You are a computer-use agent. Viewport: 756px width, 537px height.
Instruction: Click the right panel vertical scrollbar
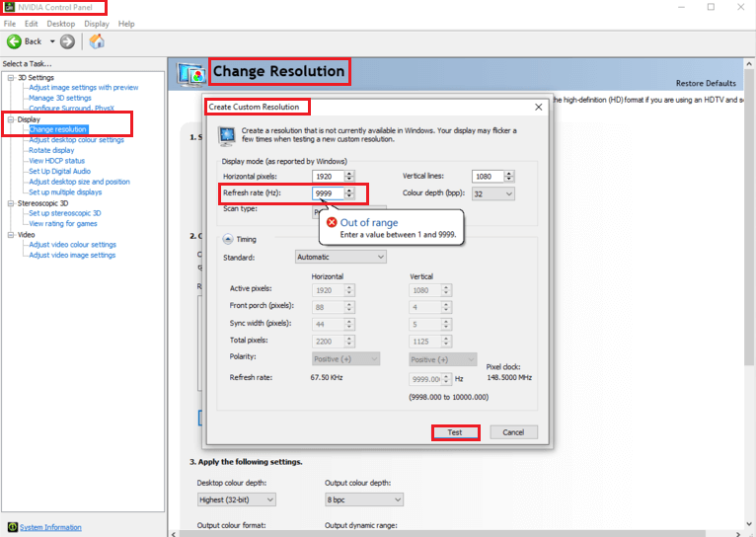point(749,216)
